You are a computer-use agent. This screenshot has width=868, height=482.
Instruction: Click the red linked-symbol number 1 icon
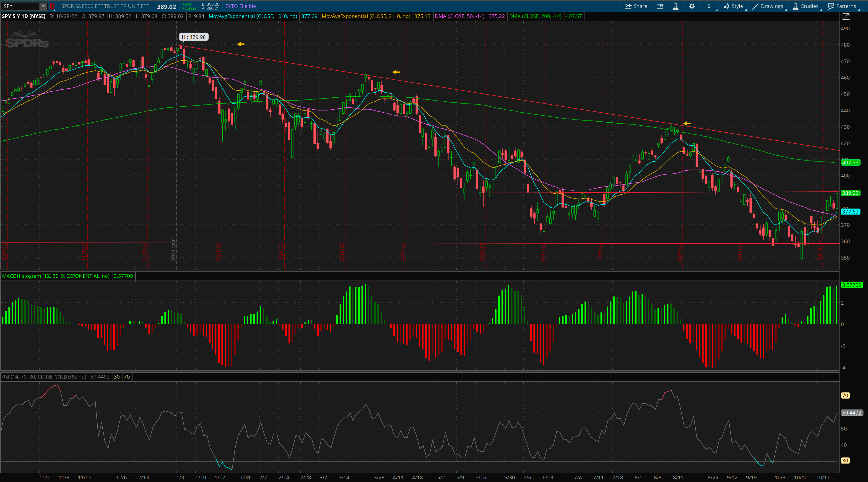click(52, 6)
